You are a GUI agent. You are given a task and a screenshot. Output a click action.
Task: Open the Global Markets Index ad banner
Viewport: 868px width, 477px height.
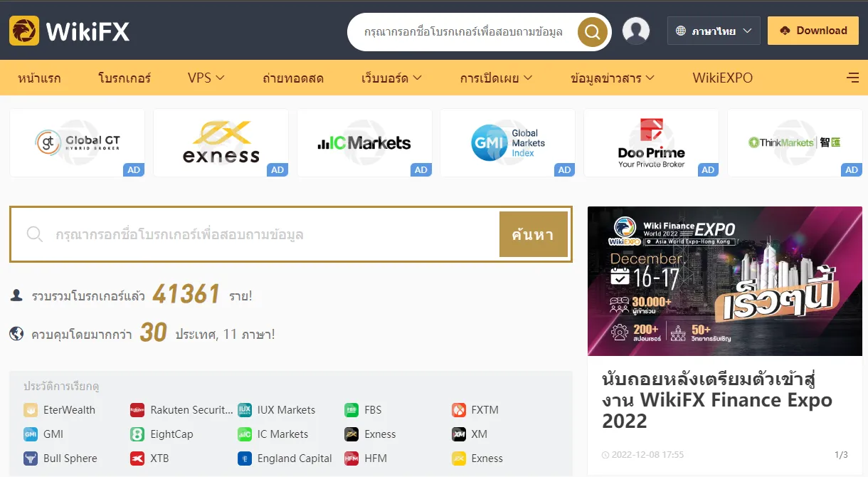pyautogui.click(x=508, y=142)
